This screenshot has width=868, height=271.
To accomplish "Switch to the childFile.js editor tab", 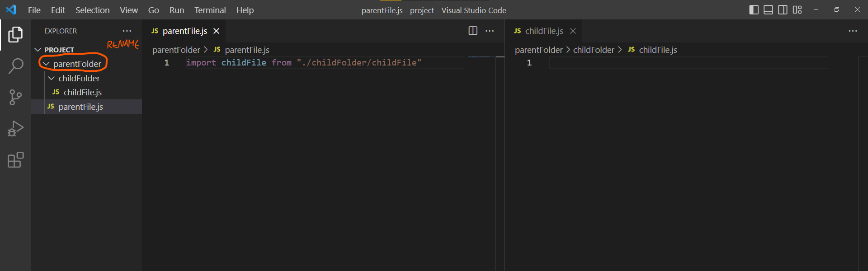I will (x=544, y=31).
